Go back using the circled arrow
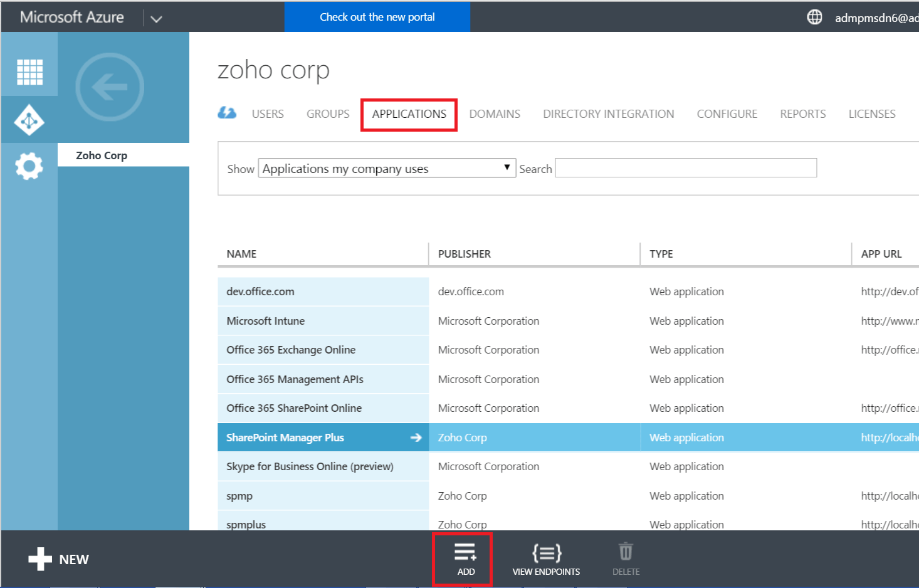The width and height of the screenshot is (919, 588). [x=110, y=87]
